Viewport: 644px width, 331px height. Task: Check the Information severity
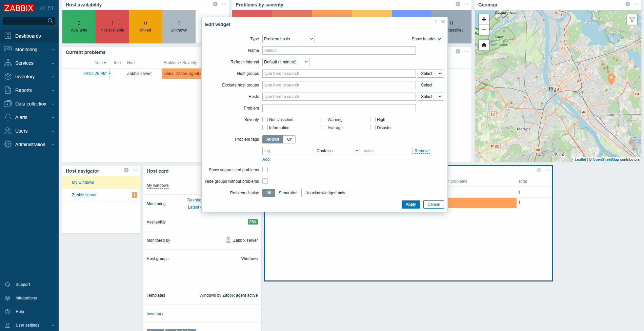click(265, 128)
